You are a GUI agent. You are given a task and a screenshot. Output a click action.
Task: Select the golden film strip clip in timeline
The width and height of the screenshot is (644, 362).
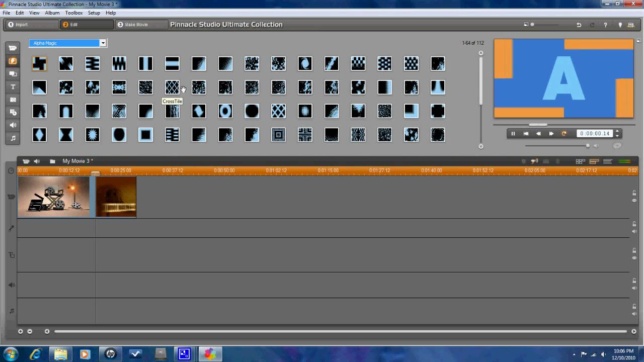pos(116,197)
